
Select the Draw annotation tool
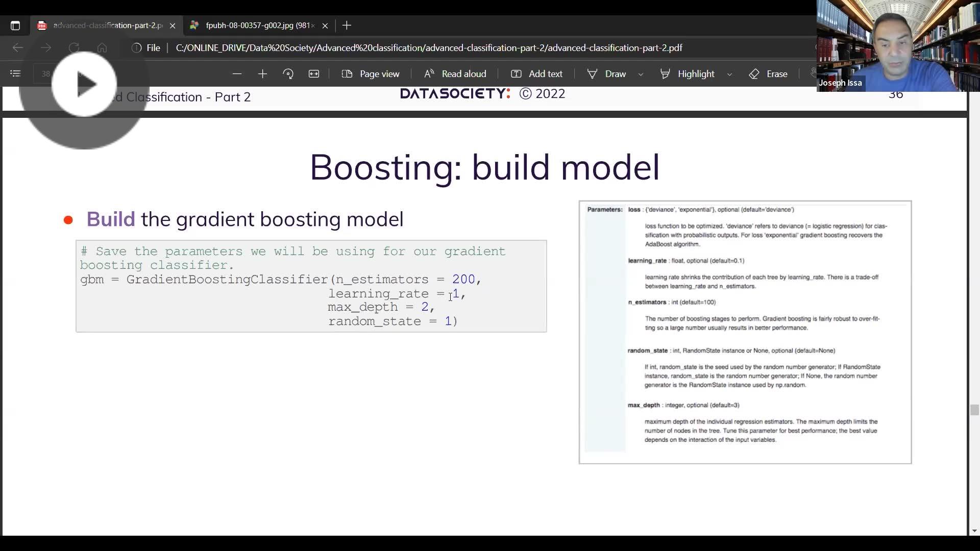(607, 73)
